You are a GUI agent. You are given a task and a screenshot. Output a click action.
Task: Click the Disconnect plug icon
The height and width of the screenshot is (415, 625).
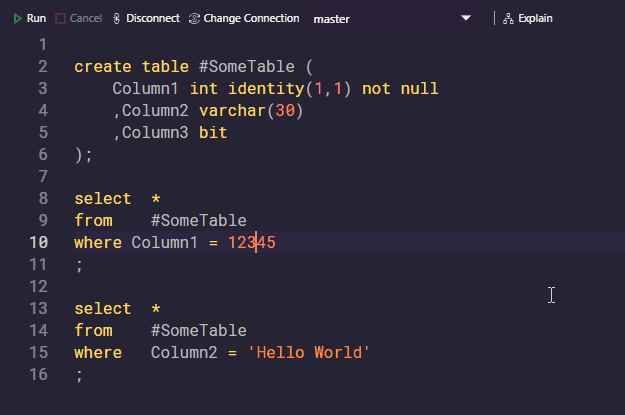[x=116, y=18]
